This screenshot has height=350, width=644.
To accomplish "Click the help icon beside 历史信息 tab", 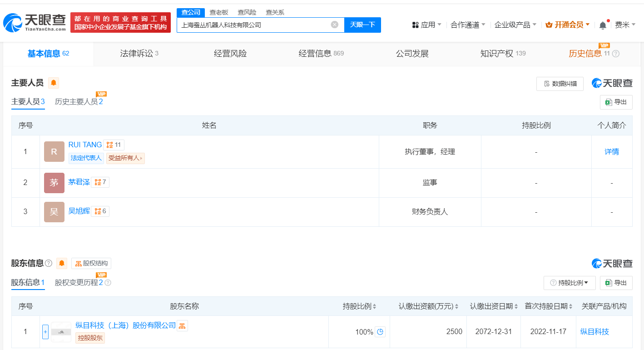I will [616, 54].
